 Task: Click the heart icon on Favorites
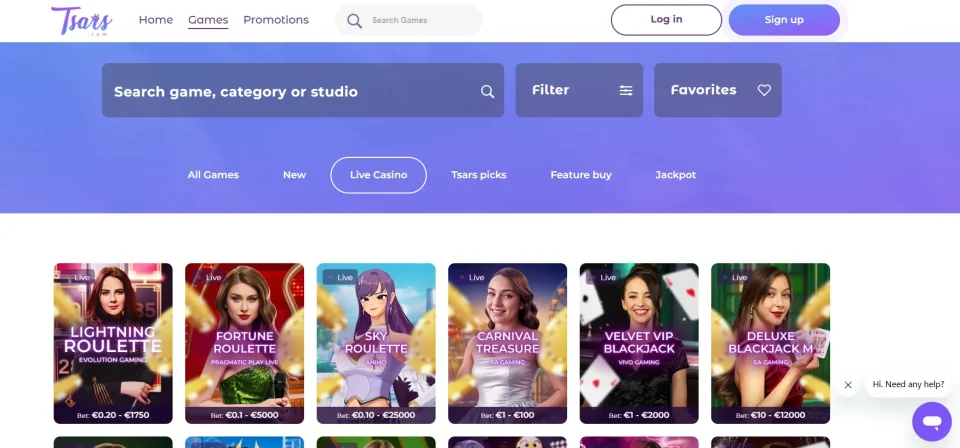pos(764,90)
